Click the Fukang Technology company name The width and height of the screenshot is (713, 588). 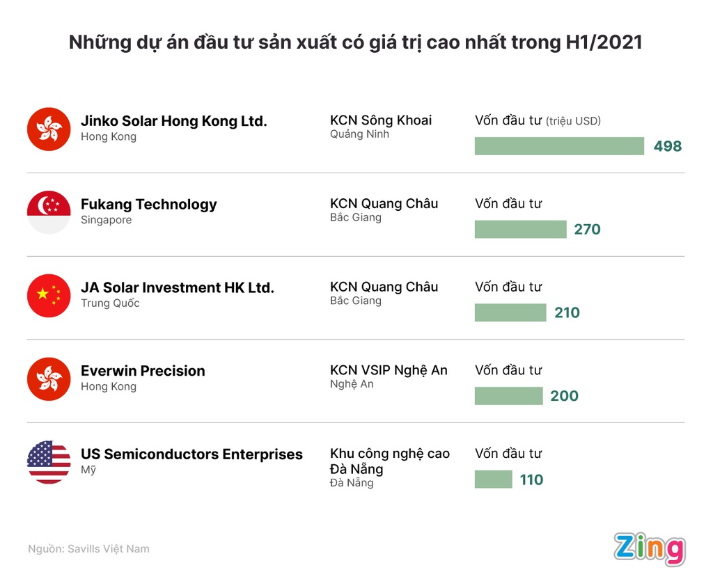click(149, 205)
